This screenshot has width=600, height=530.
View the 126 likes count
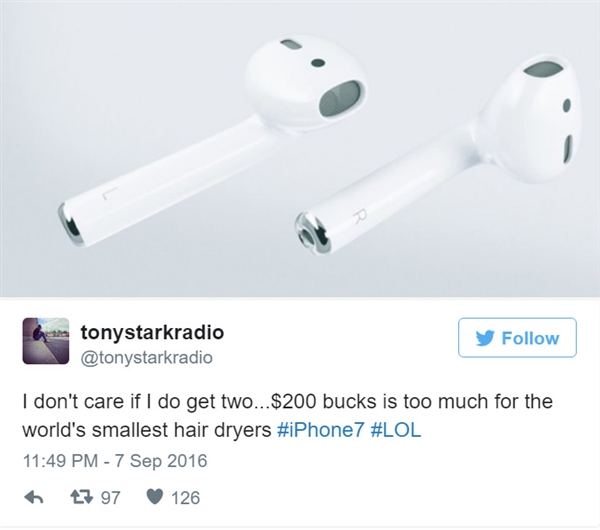(x=185, y=498)
